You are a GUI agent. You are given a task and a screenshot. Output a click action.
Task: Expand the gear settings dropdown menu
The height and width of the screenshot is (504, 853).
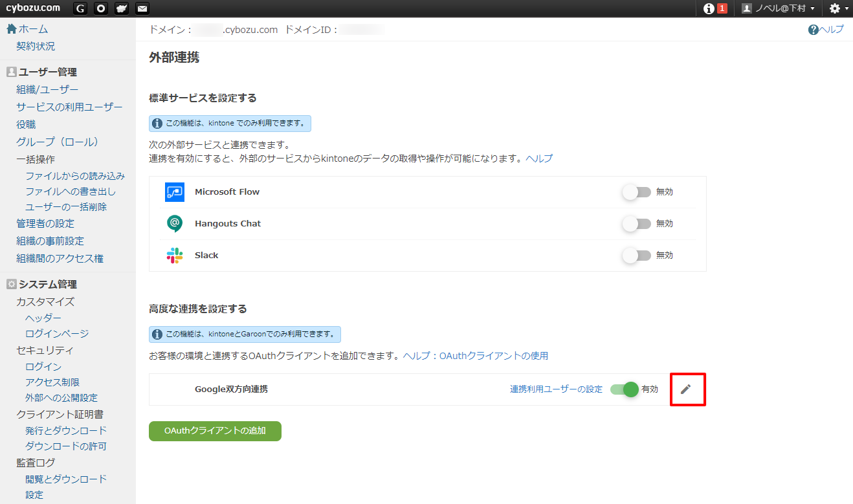(x=838, y=8)
